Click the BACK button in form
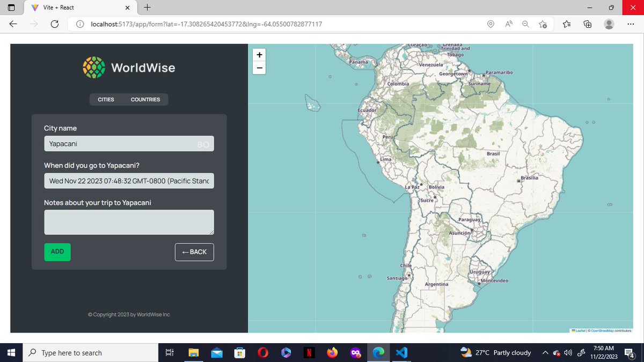Viewport: 644px width, 362px height. click(194, 252)
